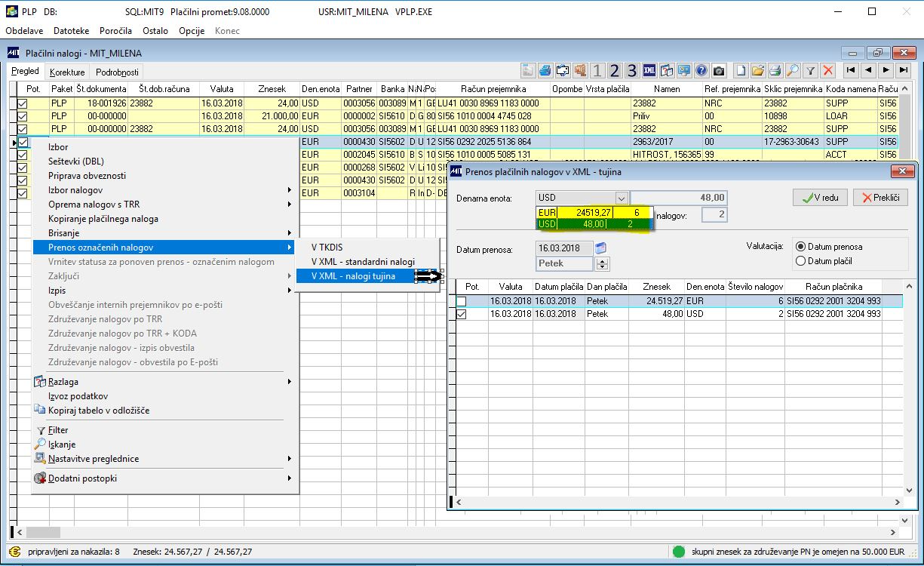Select V XML - standardni nalogi
Screen dimensions: 924x566
(x=363, y=261)
